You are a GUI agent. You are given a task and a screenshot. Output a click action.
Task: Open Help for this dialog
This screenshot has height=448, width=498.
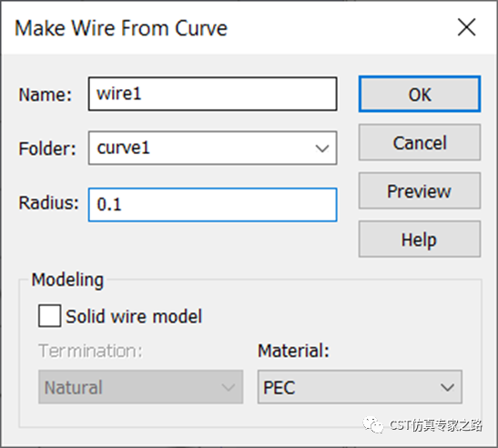click(420, 239)
